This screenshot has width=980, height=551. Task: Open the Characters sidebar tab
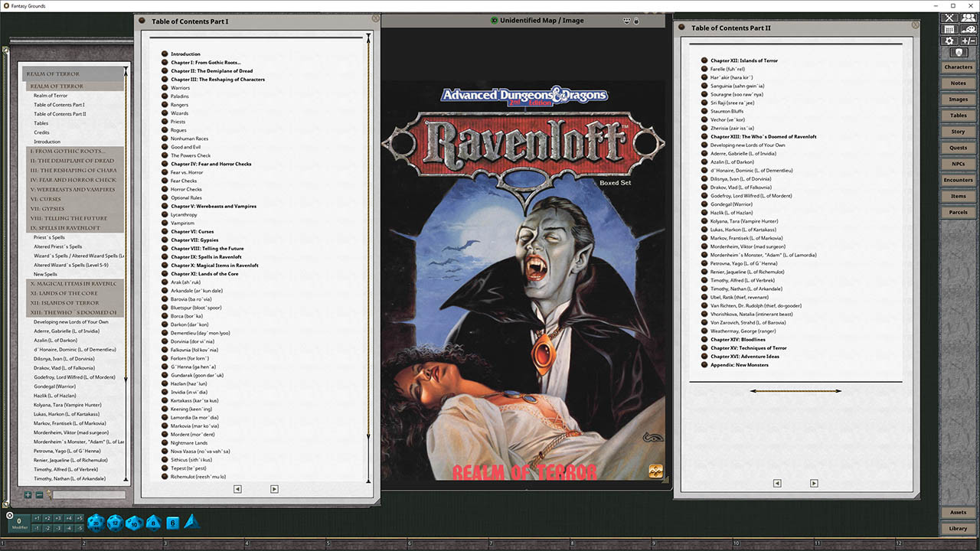point(958,67)
